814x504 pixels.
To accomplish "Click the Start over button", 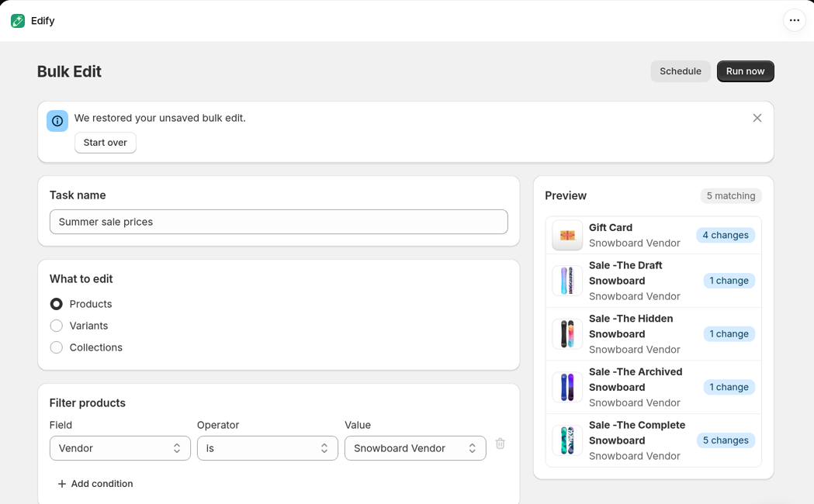I will pyautogui.click(x=106, y=143).
